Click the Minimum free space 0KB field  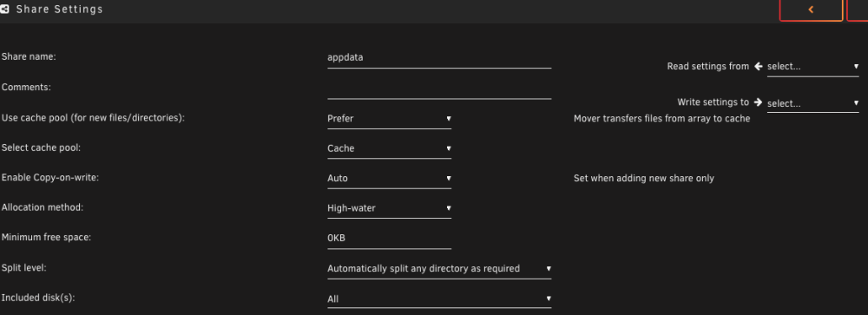tap(389, 239)
